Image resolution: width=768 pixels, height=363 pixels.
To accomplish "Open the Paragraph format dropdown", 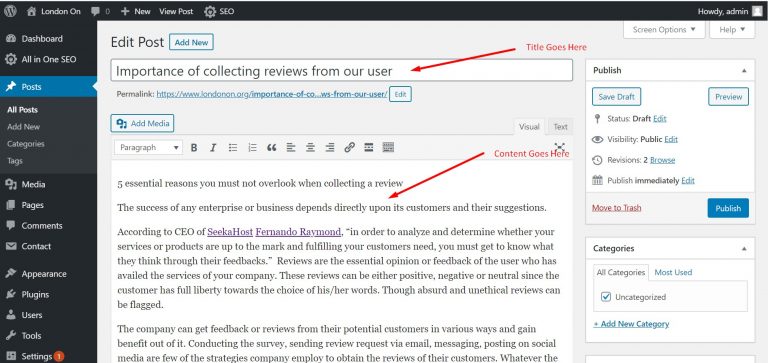I will pyautogui.click(x=148, y=147).
